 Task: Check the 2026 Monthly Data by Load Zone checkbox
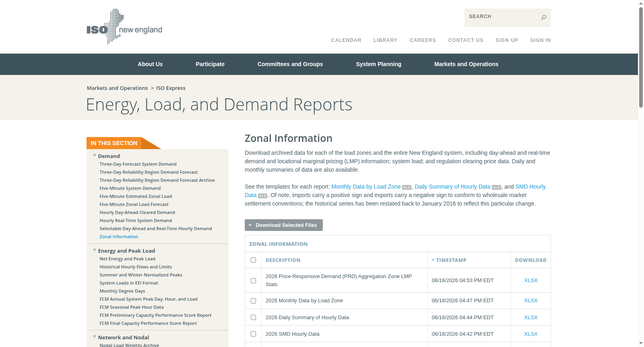[253, 301]
